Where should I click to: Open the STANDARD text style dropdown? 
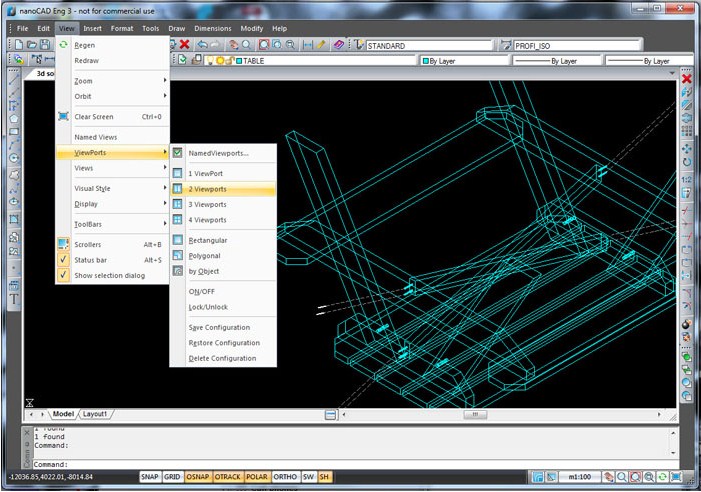click(x=429, y=46)
